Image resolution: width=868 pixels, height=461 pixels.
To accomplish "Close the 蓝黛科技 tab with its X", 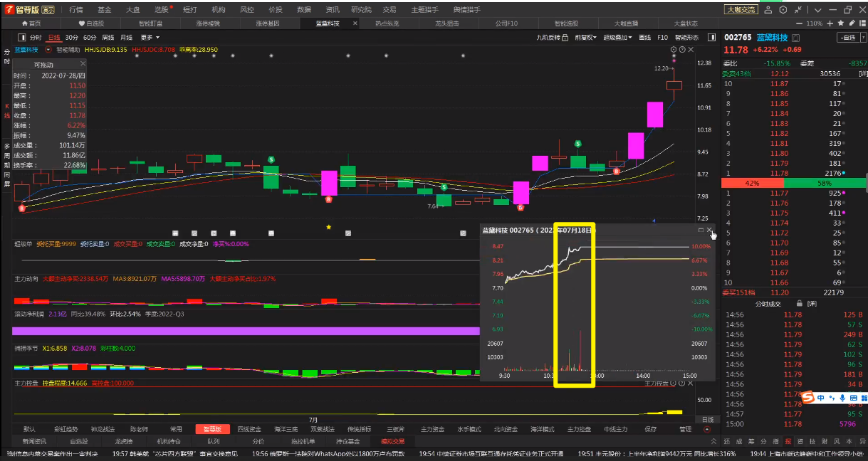I will coord(356,23).
